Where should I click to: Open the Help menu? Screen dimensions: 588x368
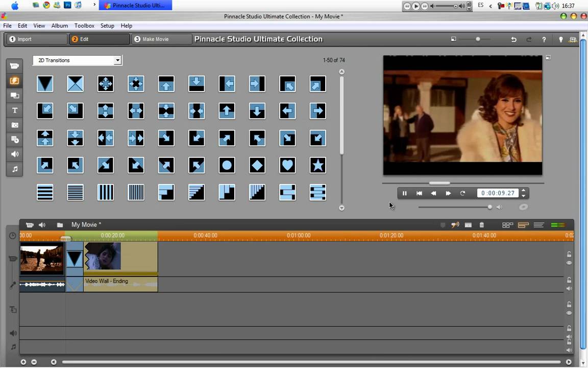pyautogui.click(x=127, y=26)
